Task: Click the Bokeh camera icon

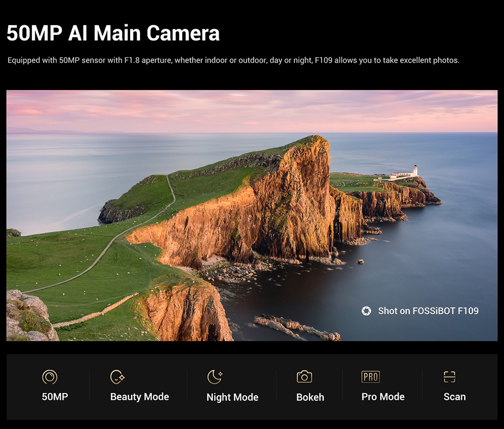Action: 304,377
